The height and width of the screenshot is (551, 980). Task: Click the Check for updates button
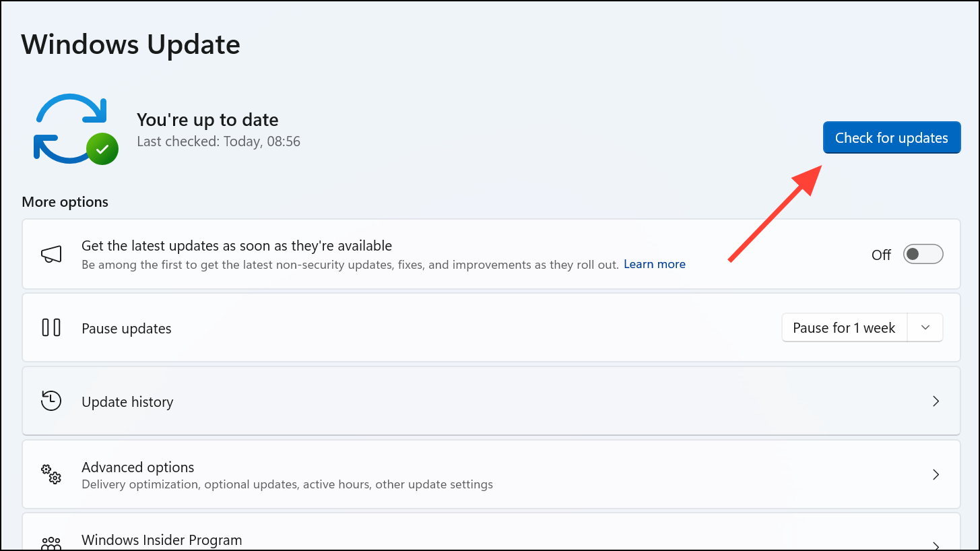(x=892, y=137)
